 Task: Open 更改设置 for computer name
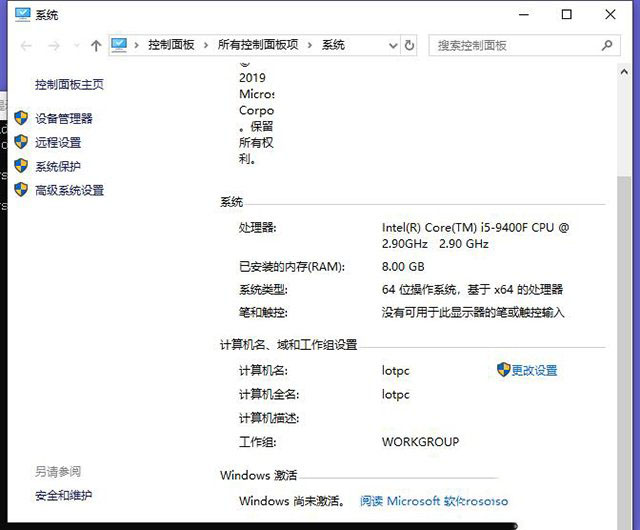[x=534, y=370]
